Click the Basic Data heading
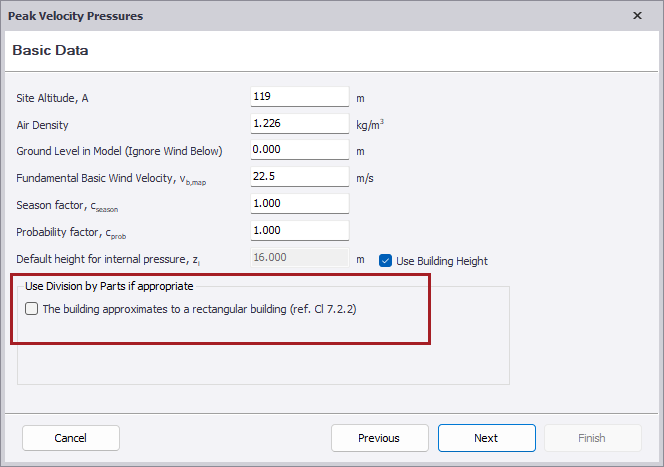This screenshot has height=467, width=664. (51, 50)
